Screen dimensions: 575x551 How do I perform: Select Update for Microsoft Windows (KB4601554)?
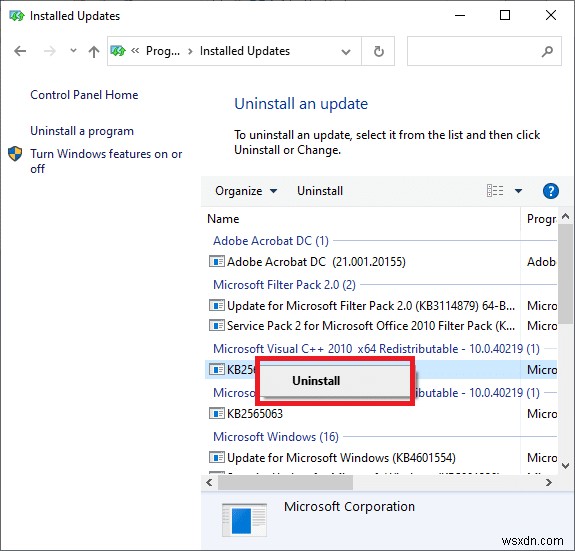pyautogui.click(x=341, y=458)
